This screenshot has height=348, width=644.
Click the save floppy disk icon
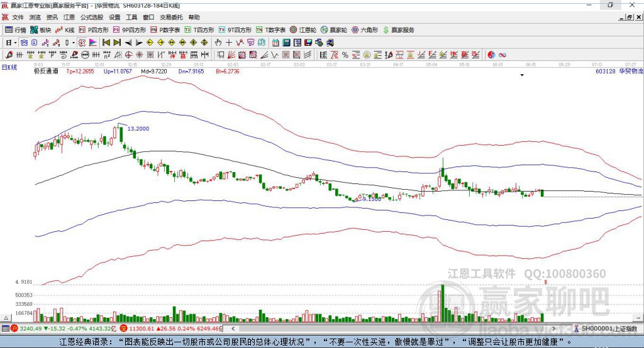click(308, 43)
